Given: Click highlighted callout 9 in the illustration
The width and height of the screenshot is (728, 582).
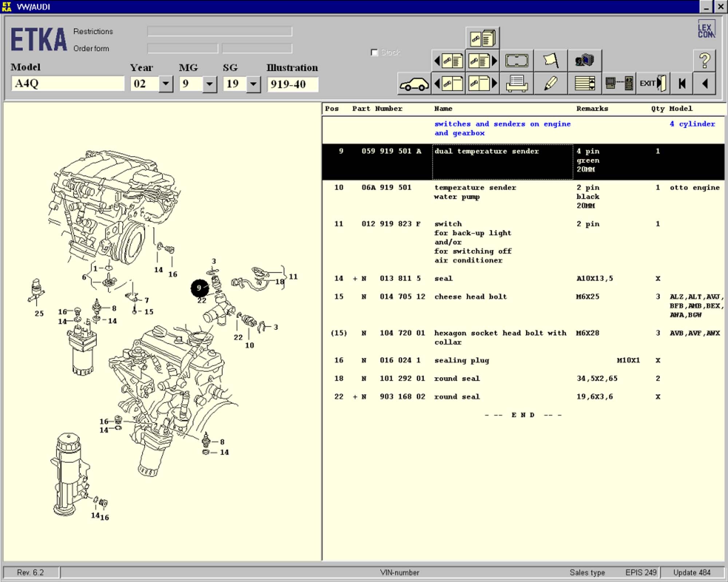Looking at the screenshot, I should click(x=199, y=288).
